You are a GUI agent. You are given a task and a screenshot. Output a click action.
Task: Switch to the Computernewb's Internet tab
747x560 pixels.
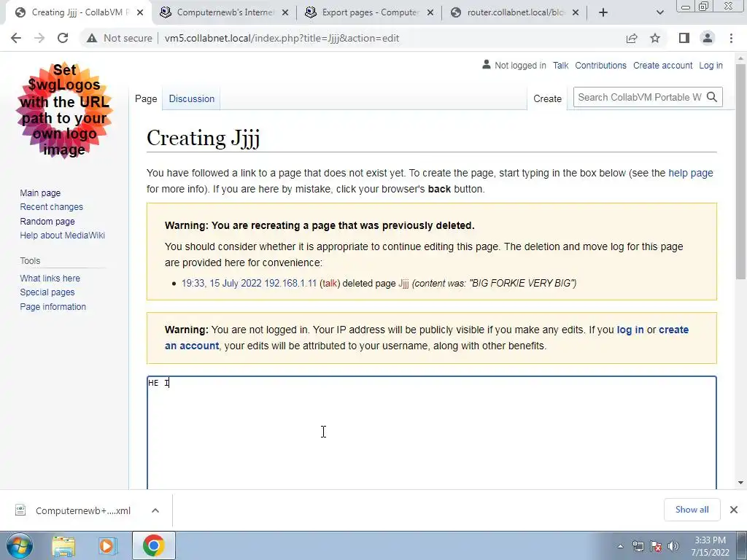point(224,13)
